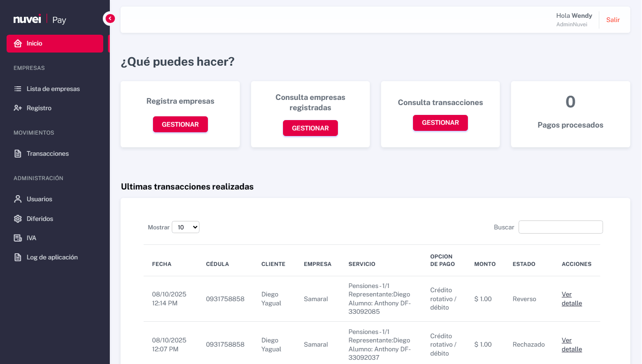Open Ver detalle for the Reverso transaction
The height and width of the screenshot is (364, 642).
coord(572,298)
